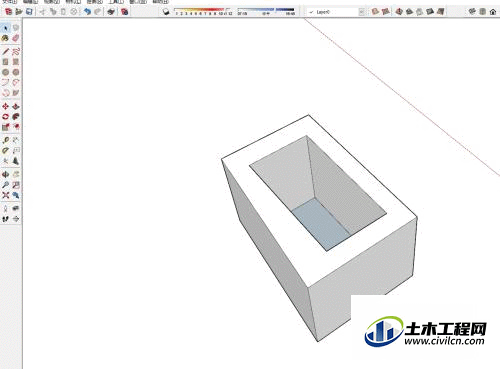The height and width of the screenshot is (369, 500).
Task: Select the Rotate tool
Action: tap(5, 117)
